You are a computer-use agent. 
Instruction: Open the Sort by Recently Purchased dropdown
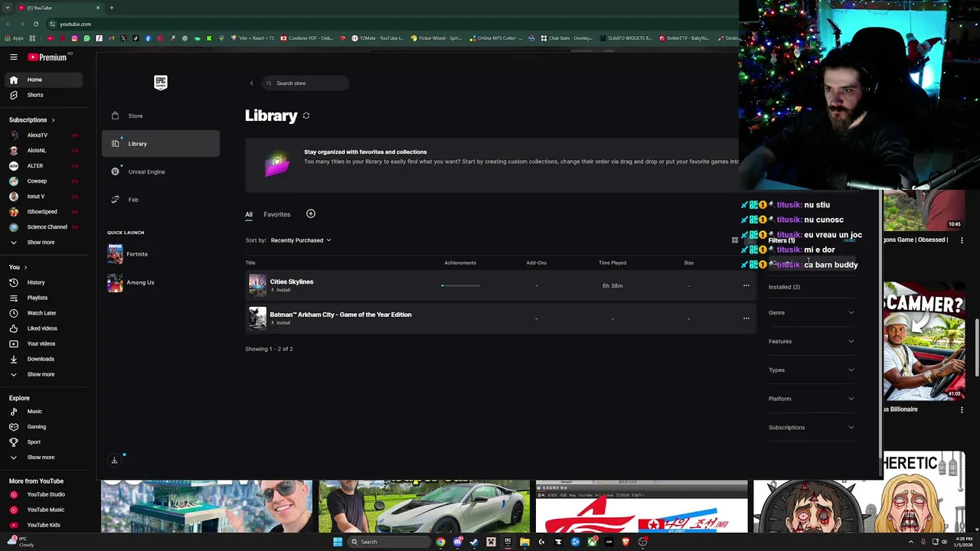301,240
